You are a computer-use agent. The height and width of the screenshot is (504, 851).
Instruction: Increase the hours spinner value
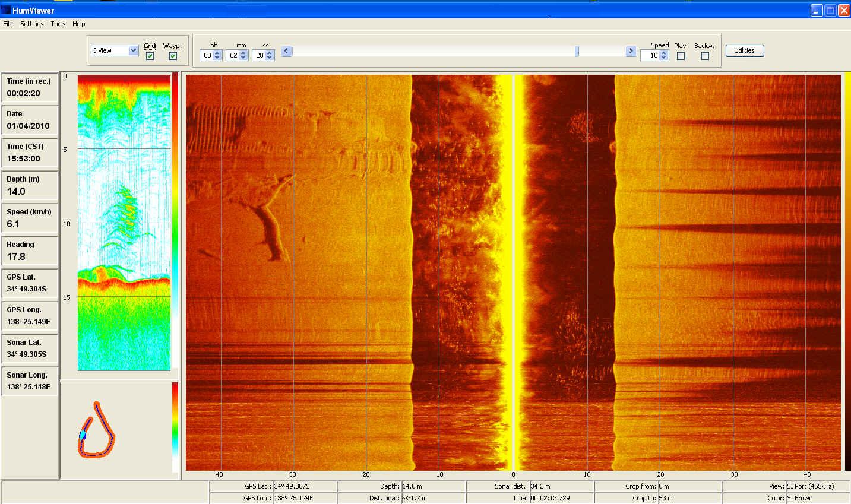[217, 53]
